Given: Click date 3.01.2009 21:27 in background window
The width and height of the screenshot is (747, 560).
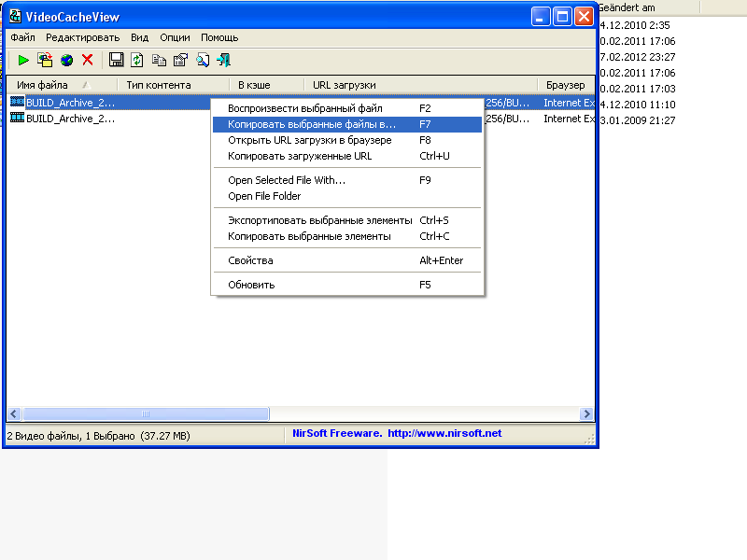Looking at the screenshot, I should click(x=638, y=120).
